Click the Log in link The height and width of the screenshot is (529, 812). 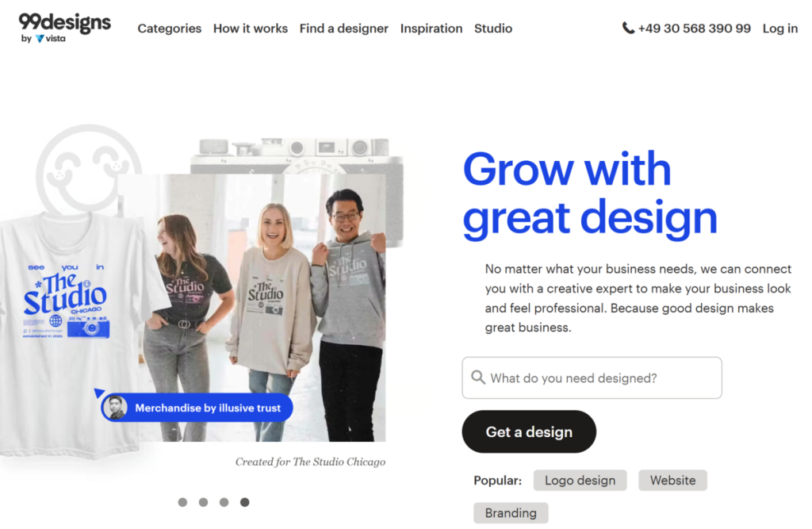pos(779,29)
